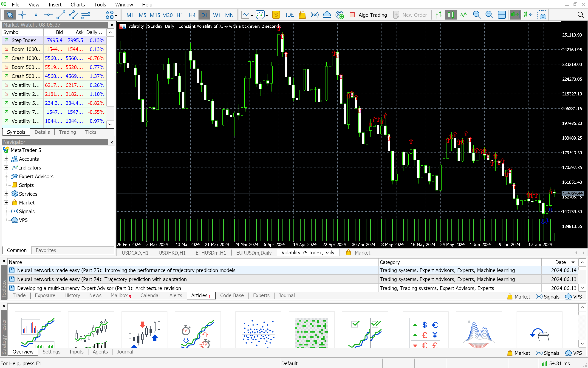Open the Insert menu
Viewport: 588px width, 368px height.
(x=55, y=5)
